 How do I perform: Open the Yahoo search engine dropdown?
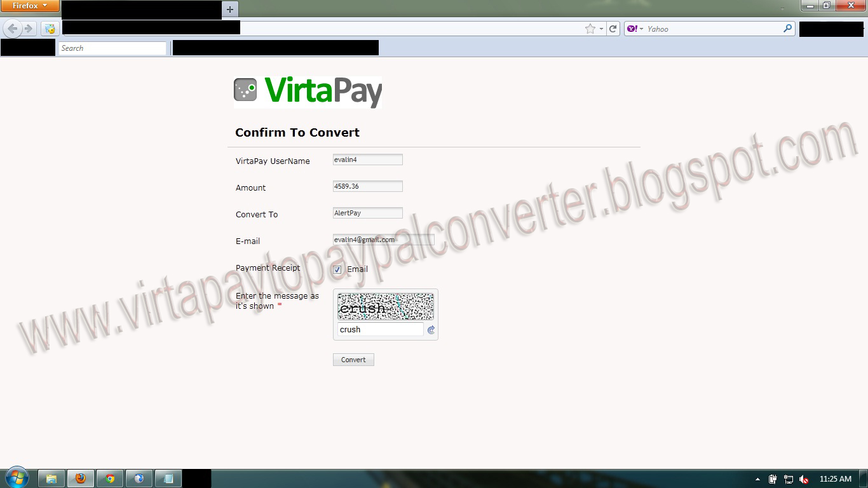click(641, 28)
